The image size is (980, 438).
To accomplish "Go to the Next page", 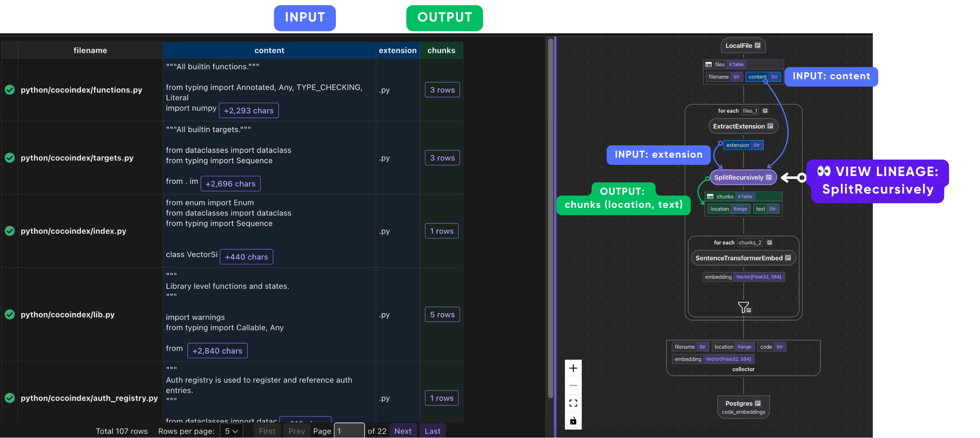I will click(x=403, y=431).
